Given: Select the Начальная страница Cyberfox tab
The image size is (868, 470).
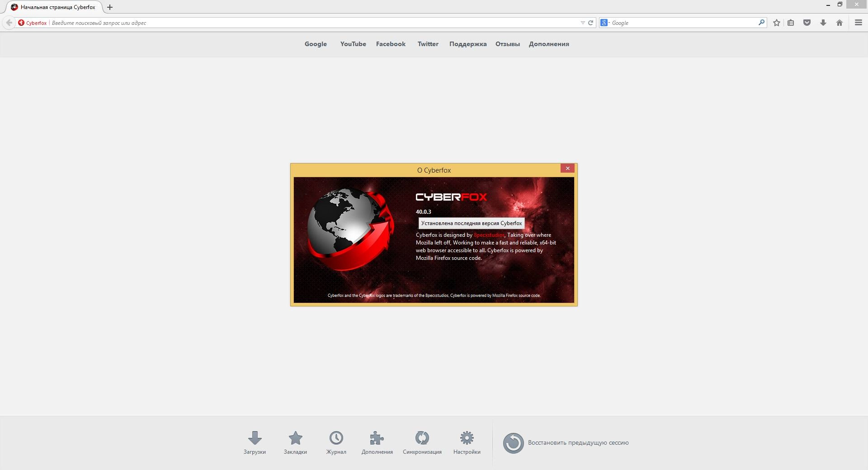Looking at the screenshot, I should [x=53, y=7].
